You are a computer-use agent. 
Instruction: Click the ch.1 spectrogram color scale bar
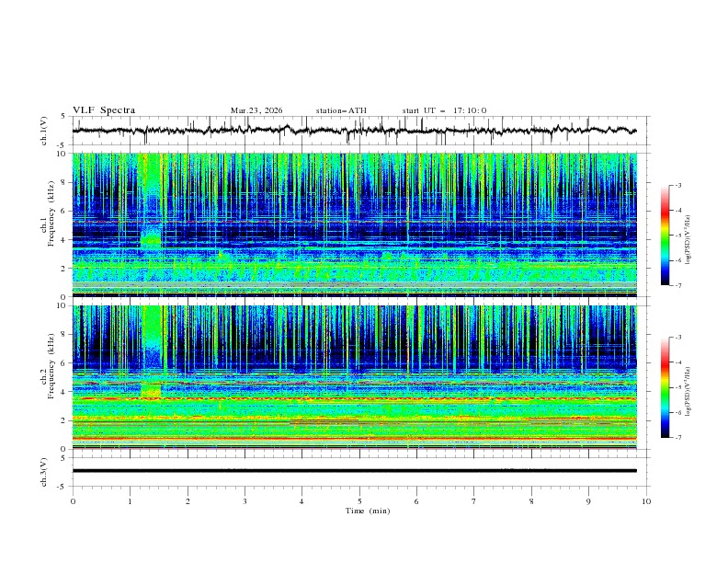tap(665, 236)
